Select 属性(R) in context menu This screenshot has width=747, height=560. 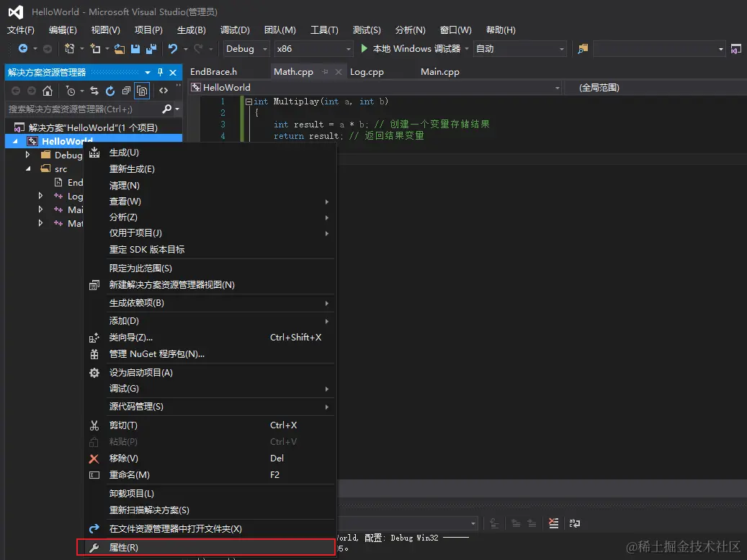point(206,548)
